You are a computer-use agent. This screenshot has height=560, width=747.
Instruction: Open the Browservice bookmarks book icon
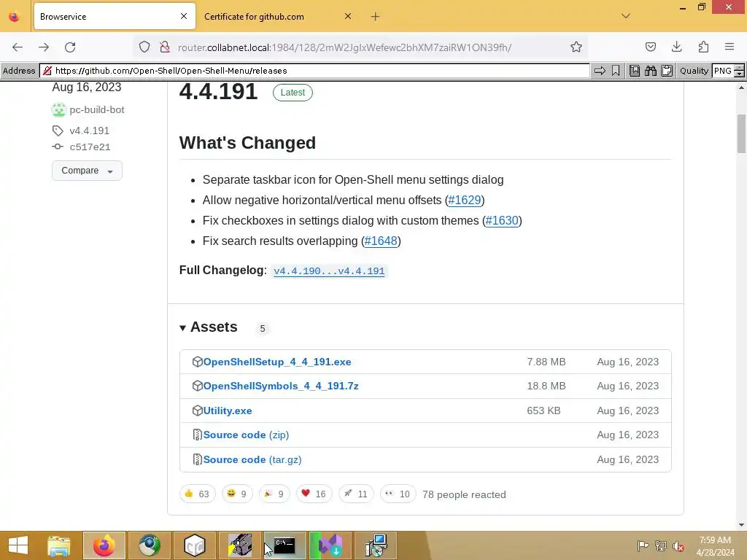pyautogui.click(x=635, y=71)
